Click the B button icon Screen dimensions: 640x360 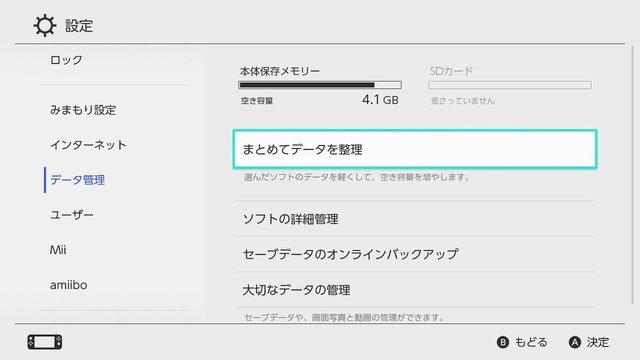[503, 342]
